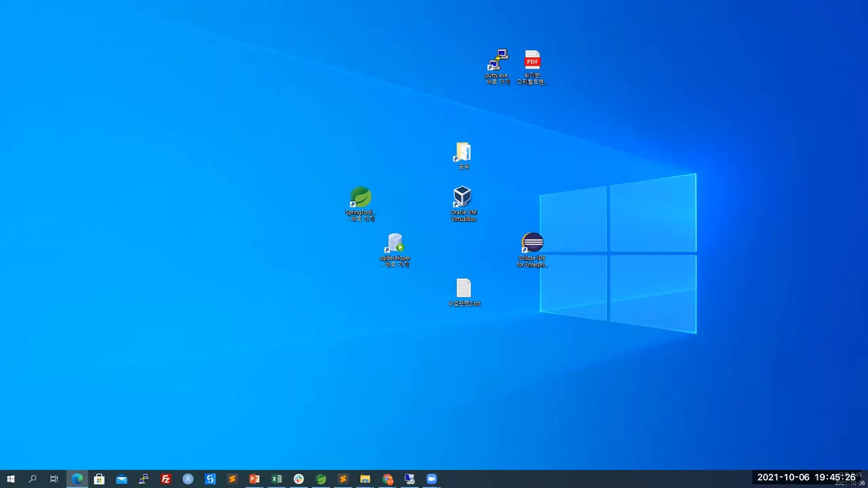Viewport: 868px width, 488px height.
Task: Open Microsoft Store from taskbar
Action: 99,479
